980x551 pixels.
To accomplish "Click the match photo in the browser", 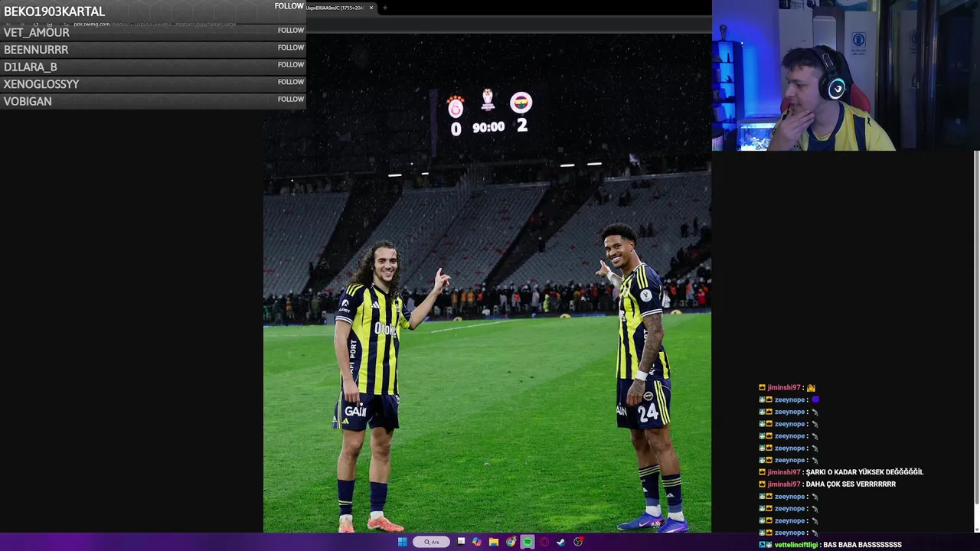I will (487, 283).
